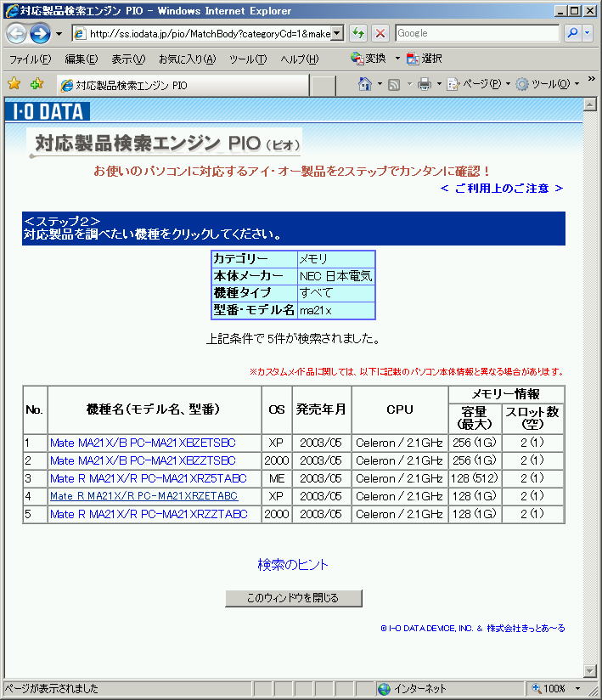Open the recent pages dropdown beside Forward

pos(59,34)
